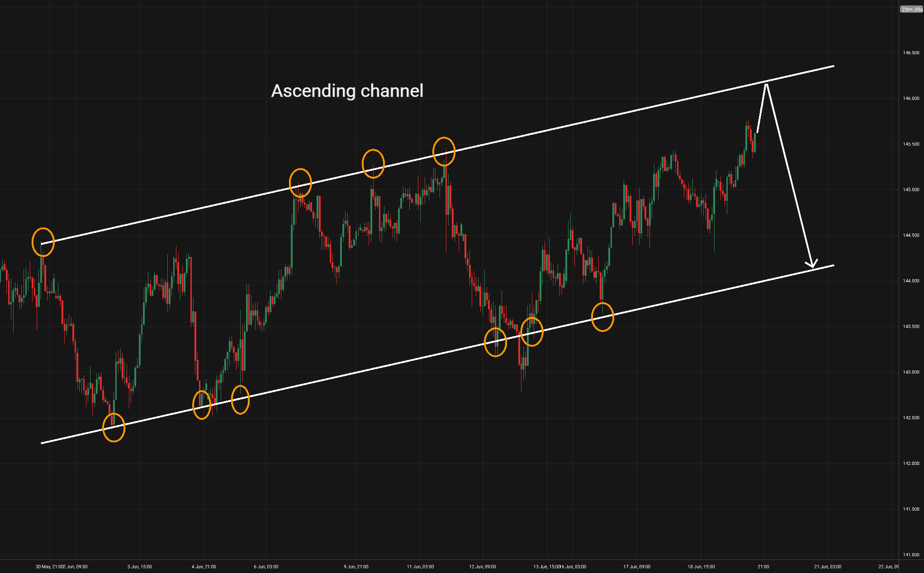
Task: Select the last green candle at chart's right end
Action: pyautogui.click(x=755, y=142)
